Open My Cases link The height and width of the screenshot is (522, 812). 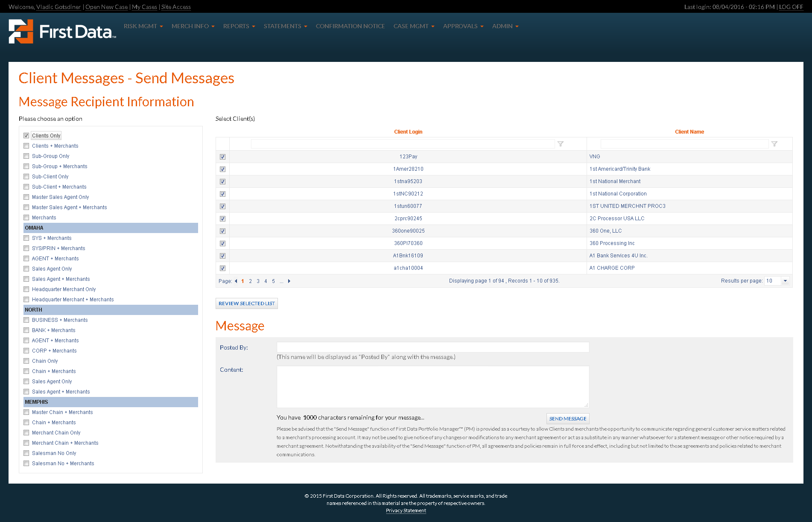[144, 7]
